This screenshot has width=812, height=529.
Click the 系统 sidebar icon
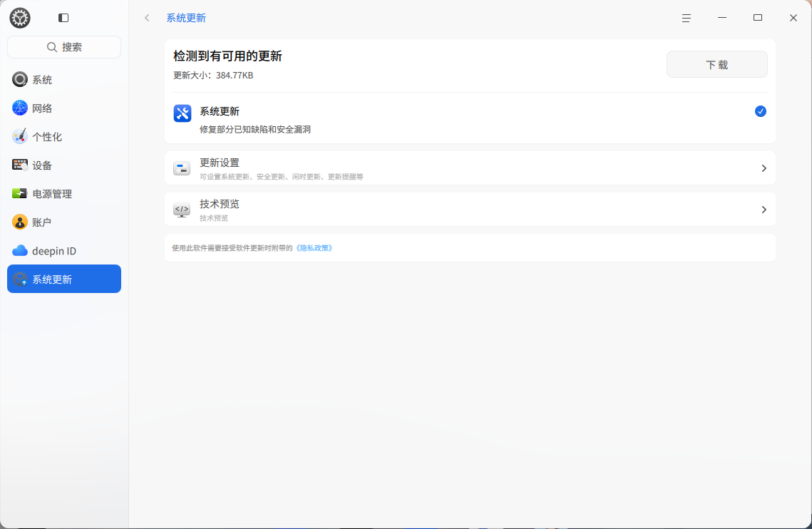(20, 79)
